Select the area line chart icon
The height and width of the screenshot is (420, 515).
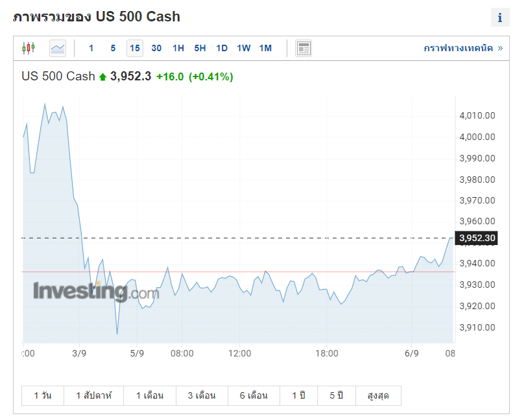point(58,48)
